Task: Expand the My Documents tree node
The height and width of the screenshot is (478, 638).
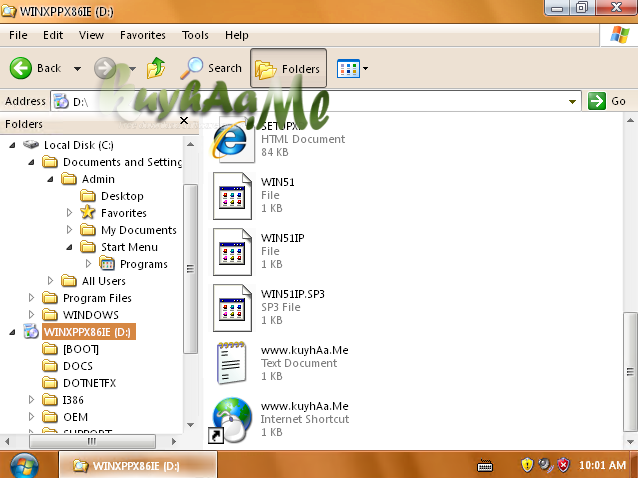Action: click(69, 230)
